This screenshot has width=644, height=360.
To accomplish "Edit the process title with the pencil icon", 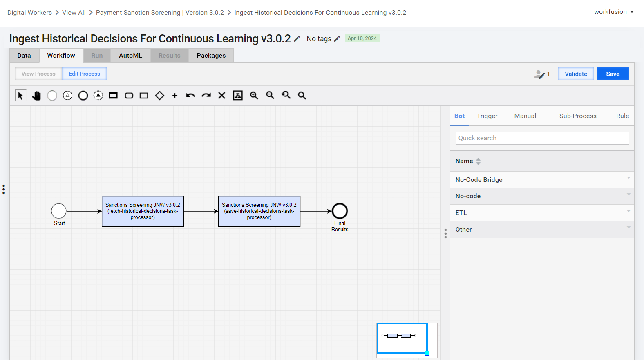I will pyautogui.click(x=297, y=39).
